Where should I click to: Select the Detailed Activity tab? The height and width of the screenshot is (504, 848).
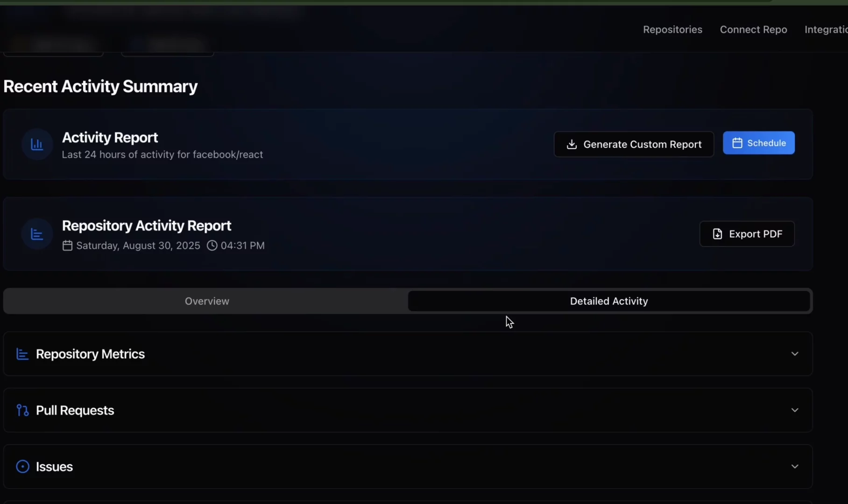tap(608, 301)
